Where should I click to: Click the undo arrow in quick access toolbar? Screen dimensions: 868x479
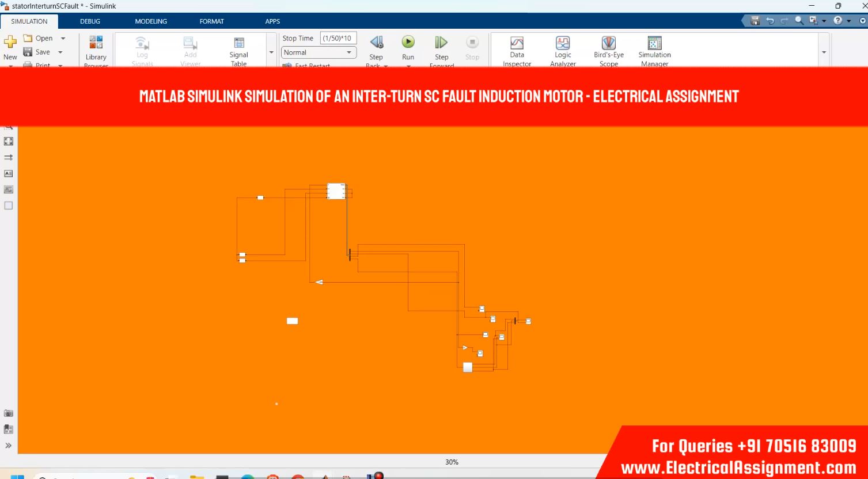770,21
